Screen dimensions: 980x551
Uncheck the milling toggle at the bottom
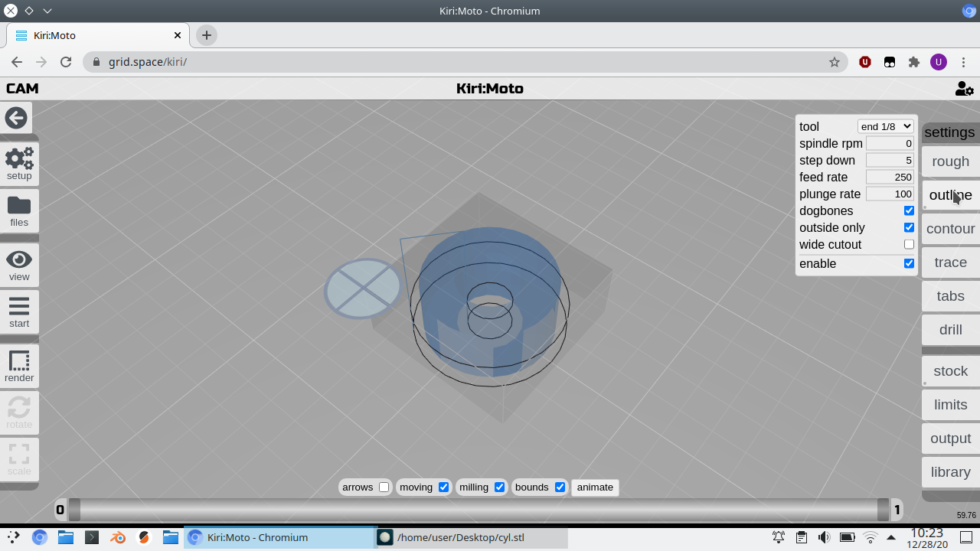pos(499,487)
